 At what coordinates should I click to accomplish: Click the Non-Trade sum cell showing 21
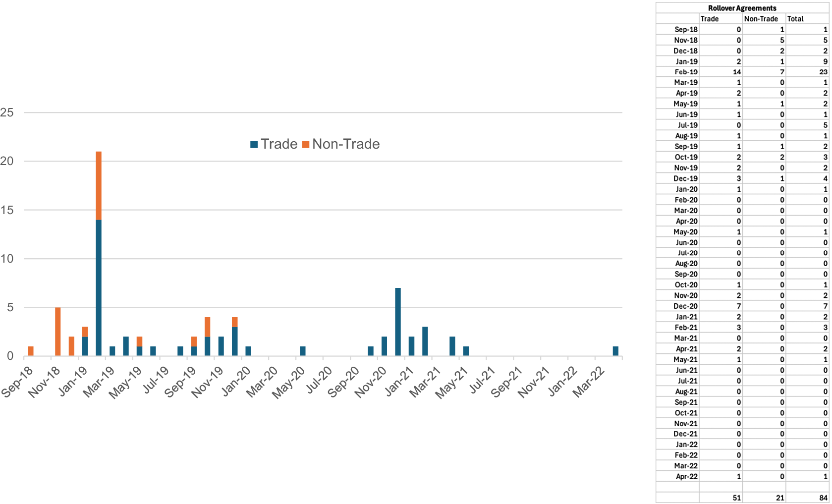(764, 498)
